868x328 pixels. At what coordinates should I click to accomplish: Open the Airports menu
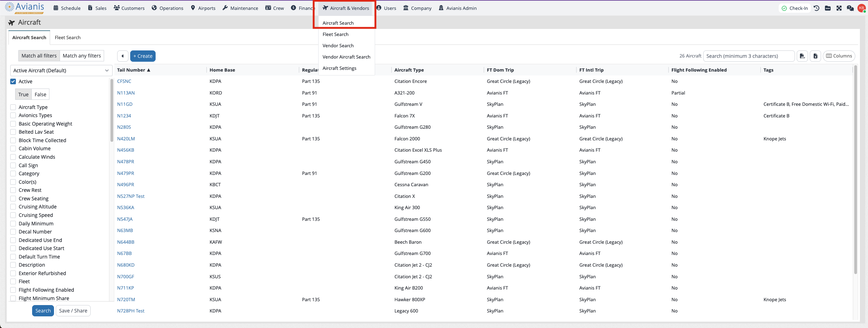click(x=203, y=8)
